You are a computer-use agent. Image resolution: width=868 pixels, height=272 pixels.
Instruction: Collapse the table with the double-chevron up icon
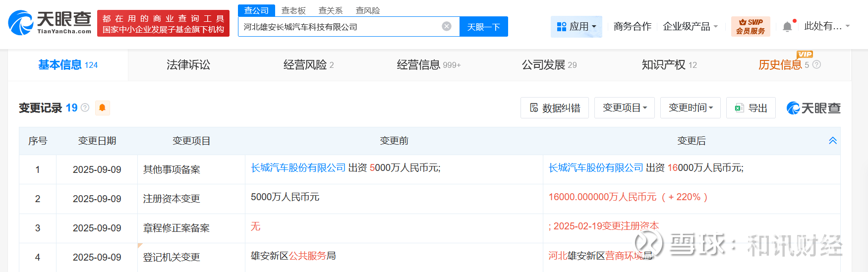tap(833, 141)
